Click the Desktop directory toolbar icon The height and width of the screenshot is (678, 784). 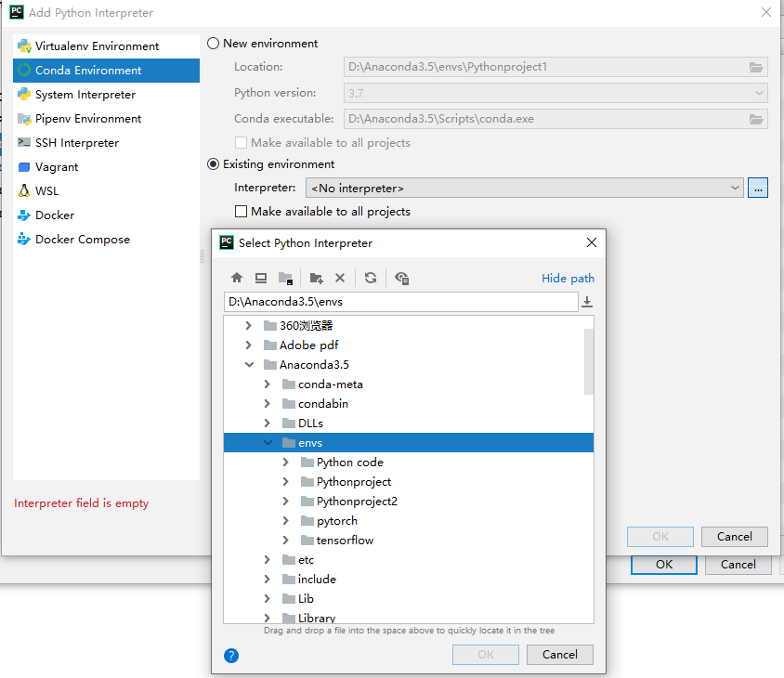tap(261, 278)
